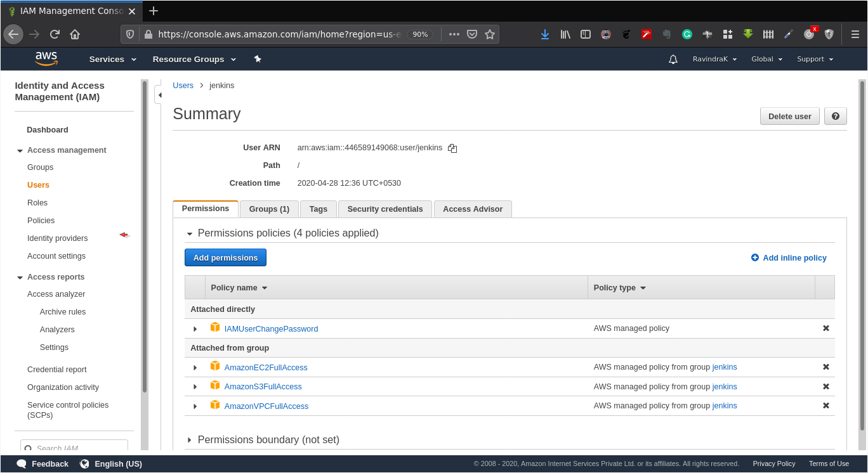Click the power button extension with red badge
Image resolution: width=868 pixels, height=473 pixels.
pos(810,34)
